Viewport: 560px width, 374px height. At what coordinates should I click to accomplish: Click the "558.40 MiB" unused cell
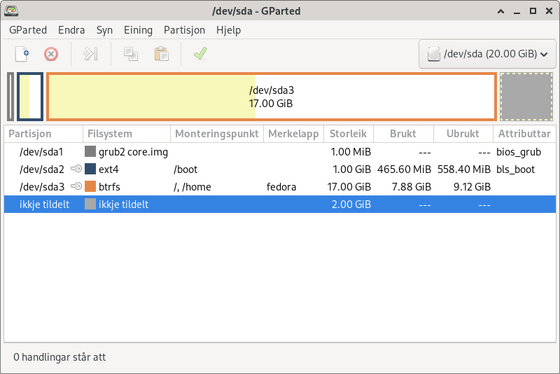tap(464, 169)
